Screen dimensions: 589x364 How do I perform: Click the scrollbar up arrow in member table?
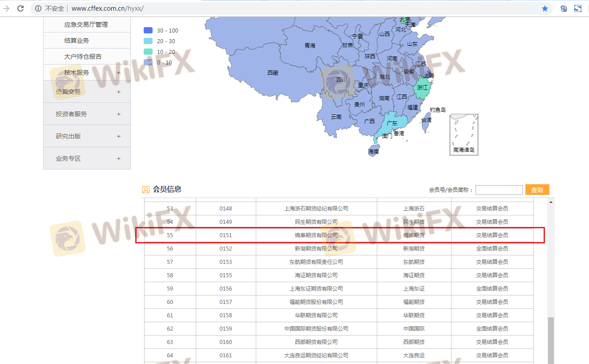pos(551,202)
